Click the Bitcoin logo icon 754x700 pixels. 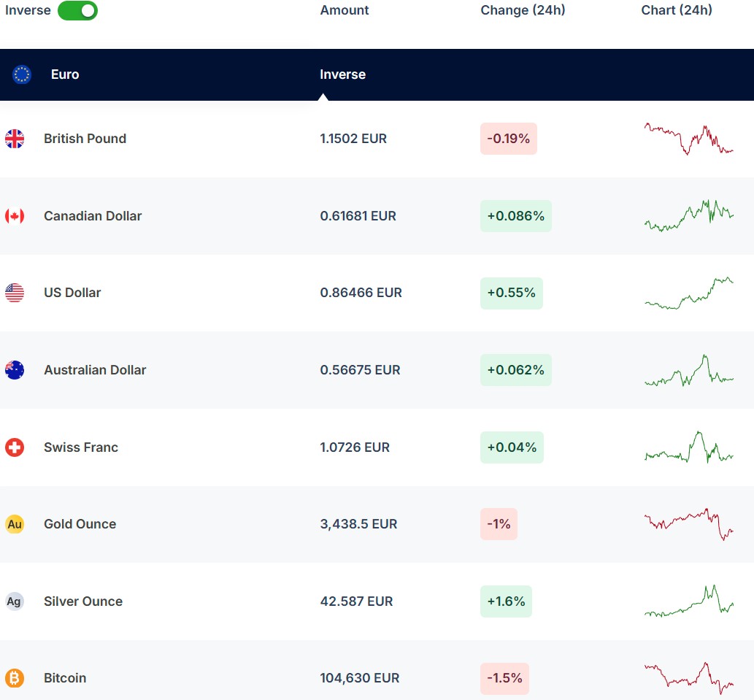[x=15, y=678]
